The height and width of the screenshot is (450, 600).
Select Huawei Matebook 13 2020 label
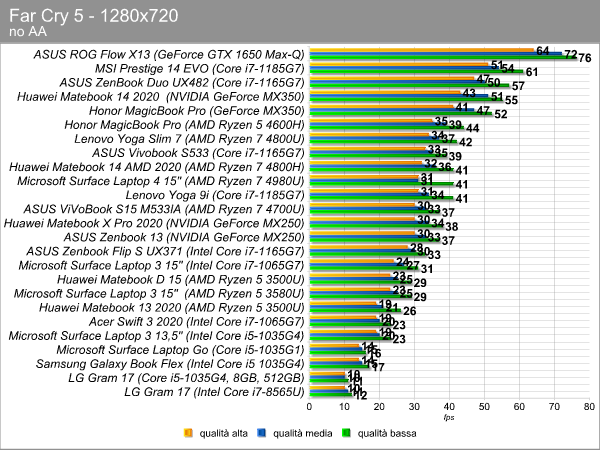click(172, 308)
